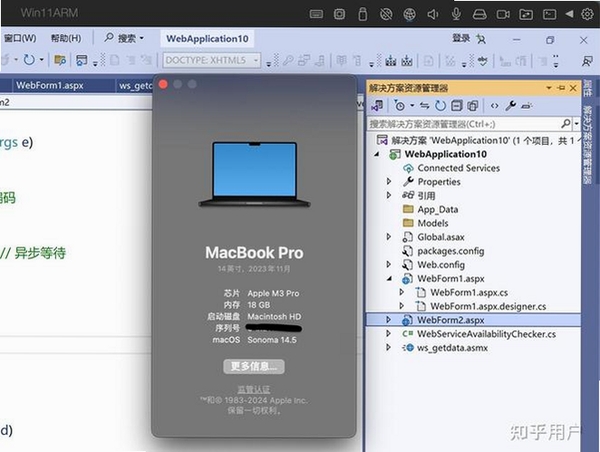Click collapse all icon in Solution Explorer toolbar
600x452 pixels.
(457, 106)
